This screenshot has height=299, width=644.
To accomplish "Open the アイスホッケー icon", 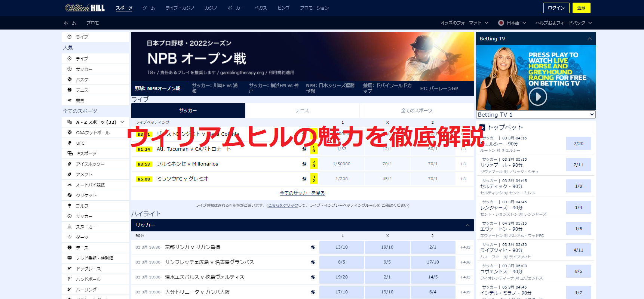I will tap(69, 164).
